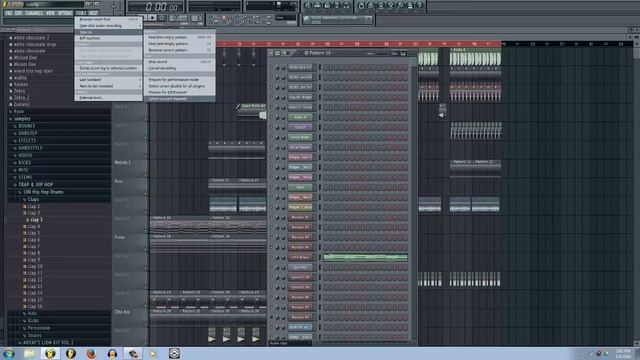This screenshot has width=640, height=360.
Task: Select the weird trip hop start item
Action: pyautogui.click(x=33, y=71)
